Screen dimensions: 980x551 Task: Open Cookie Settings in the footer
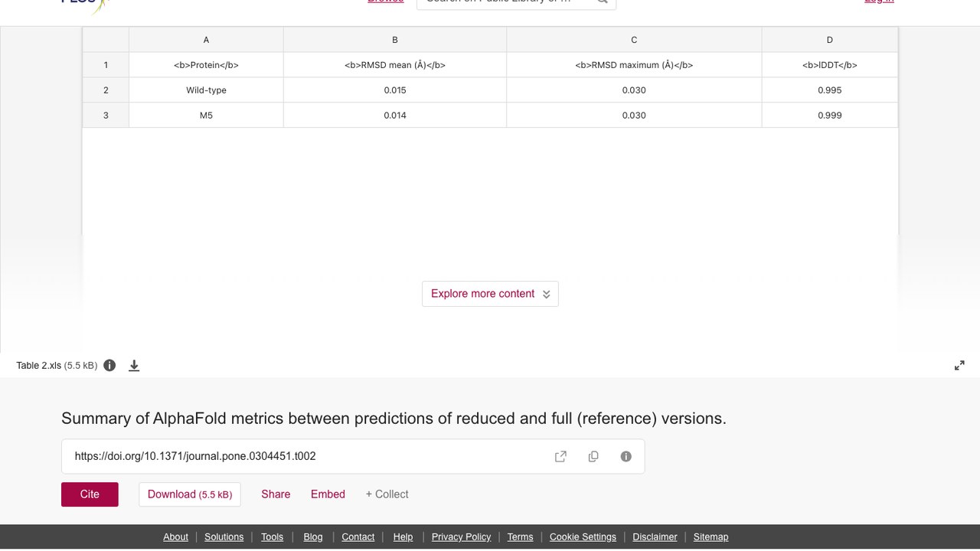click(583, 537)
